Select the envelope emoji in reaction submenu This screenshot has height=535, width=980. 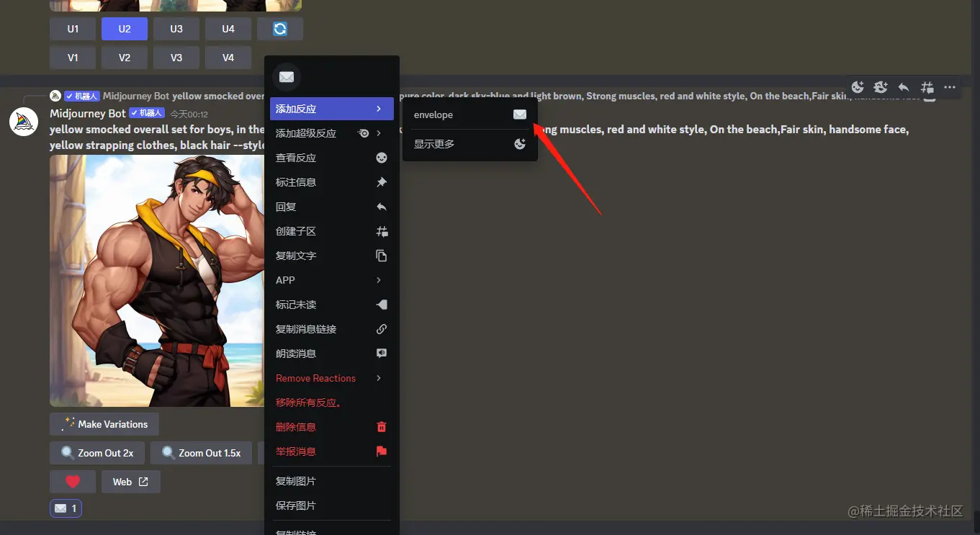point(470,114)
